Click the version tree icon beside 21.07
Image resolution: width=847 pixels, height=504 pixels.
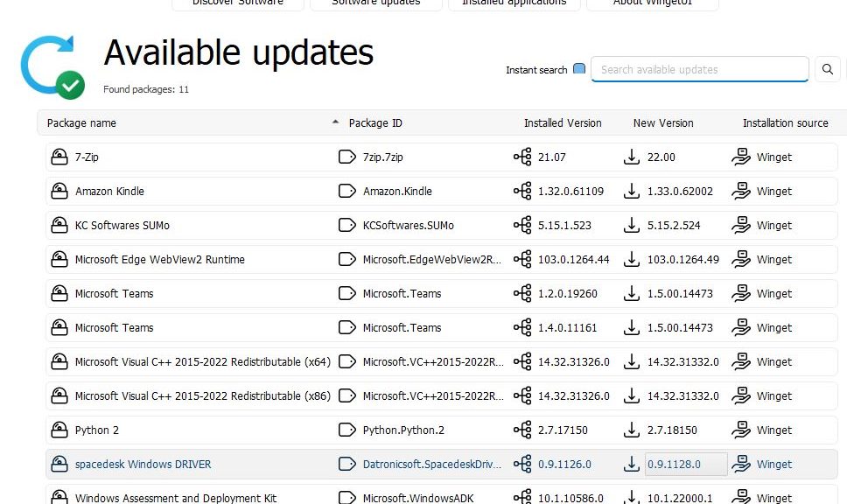522,157
